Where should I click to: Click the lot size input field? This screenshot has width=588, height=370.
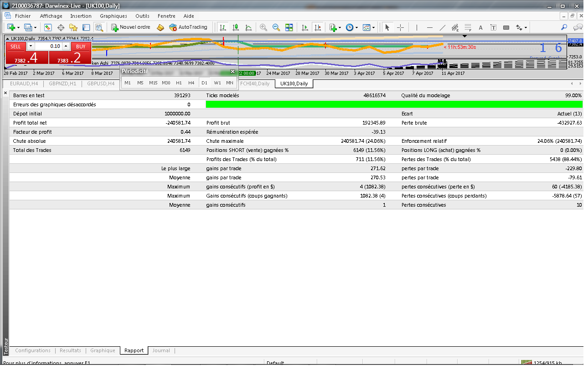click(x=48, y=46)
